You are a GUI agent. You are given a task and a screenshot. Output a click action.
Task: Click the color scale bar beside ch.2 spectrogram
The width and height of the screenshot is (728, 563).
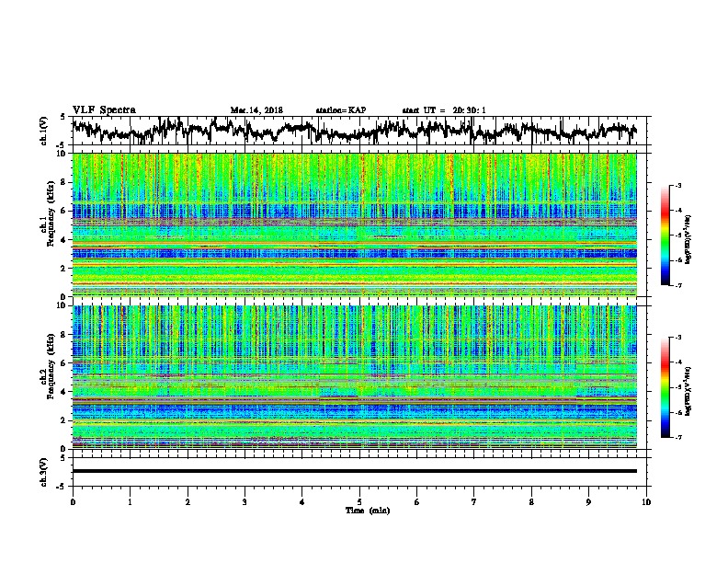(665, 387)
